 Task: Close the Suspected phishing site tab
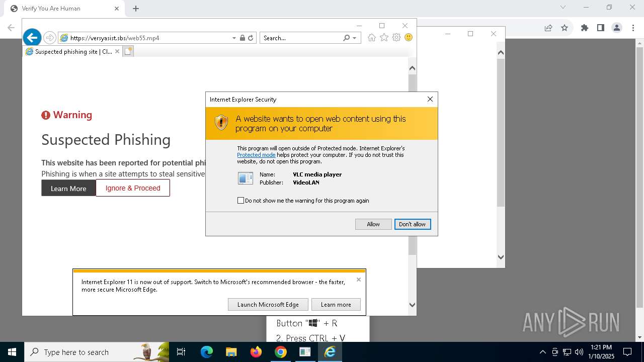tap(117, 51)
